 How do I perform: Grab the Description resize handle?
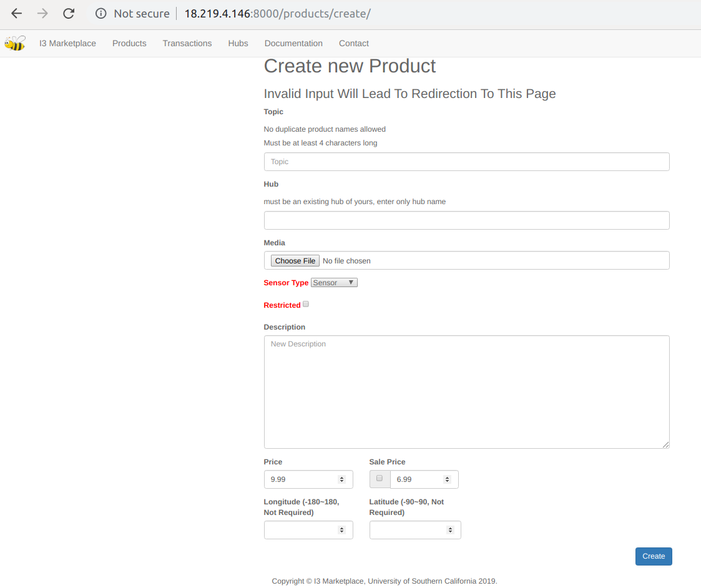665,445
